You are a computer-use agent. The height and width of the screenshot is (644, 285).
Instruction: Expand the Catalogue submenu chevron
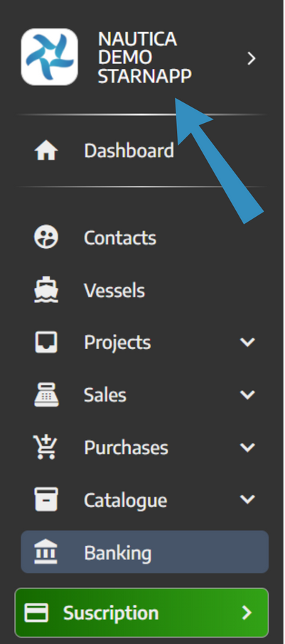tap(247, 500)
